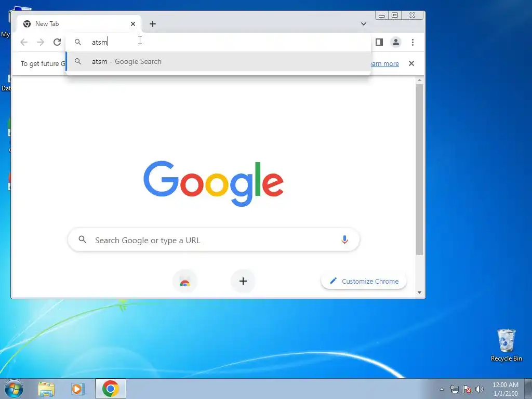Select the Recycle Bin desktop icon

tap(506, 345)
